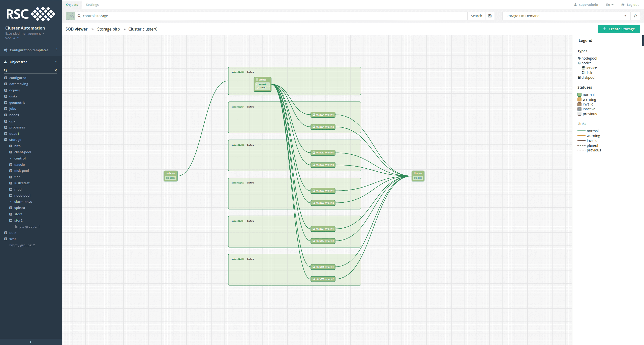Select the bltpnodes nodepool node

(x=170, y=178)
